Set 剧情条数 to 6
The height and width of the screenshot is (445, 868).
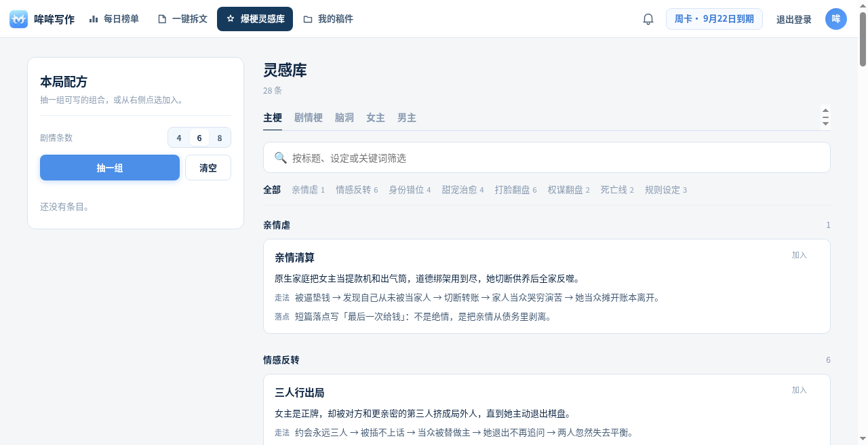(x=199, y=138)
